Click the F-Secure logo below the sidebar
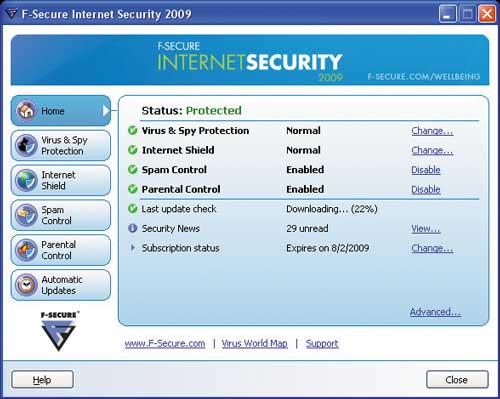 pos(59,331)
